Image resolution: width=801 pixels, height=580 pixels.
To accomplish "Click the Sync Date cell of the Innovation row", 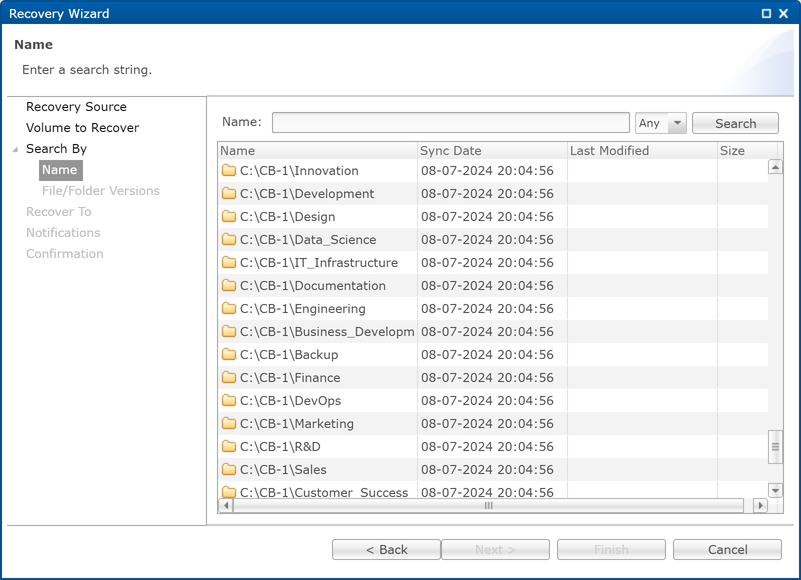I will pos(492,171).
